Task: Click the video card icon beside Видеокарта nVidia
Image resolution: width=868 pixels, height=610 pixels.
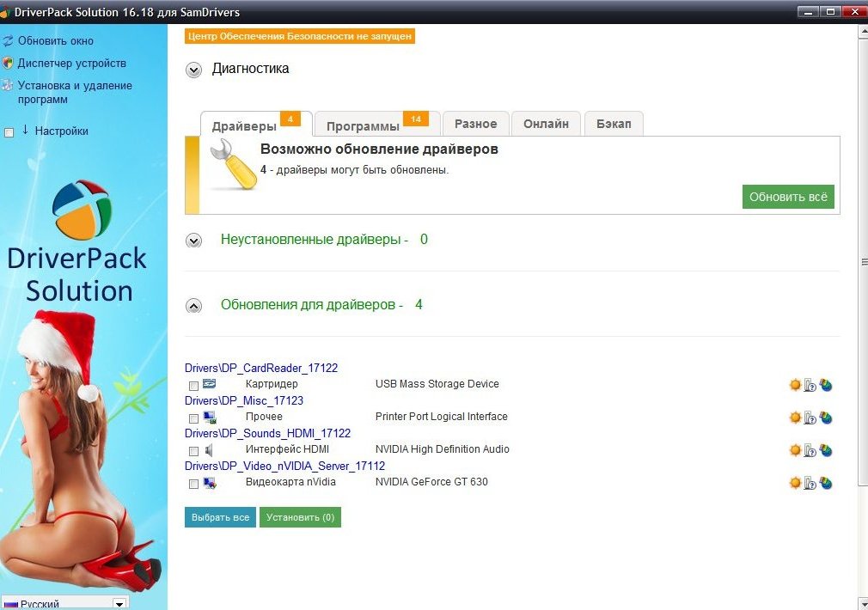Action: pos(209,483)
